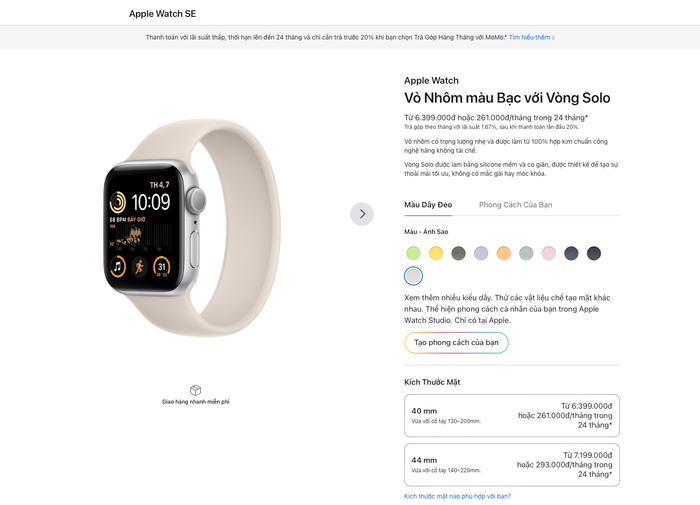Click the Apple Watch SE heading
Screen dimensions: 700x505
tap(162, 13)
